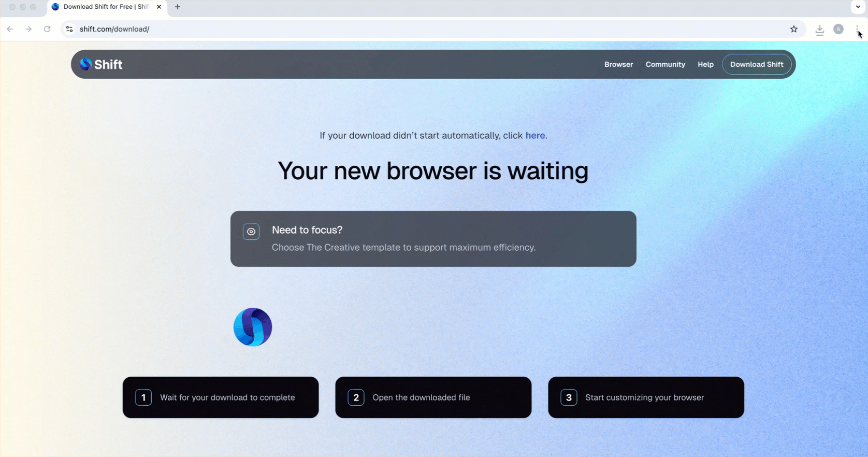Bookmark this page with the star icon
Image resolution: width=868 pixels, height=457 pixels.
794,29
